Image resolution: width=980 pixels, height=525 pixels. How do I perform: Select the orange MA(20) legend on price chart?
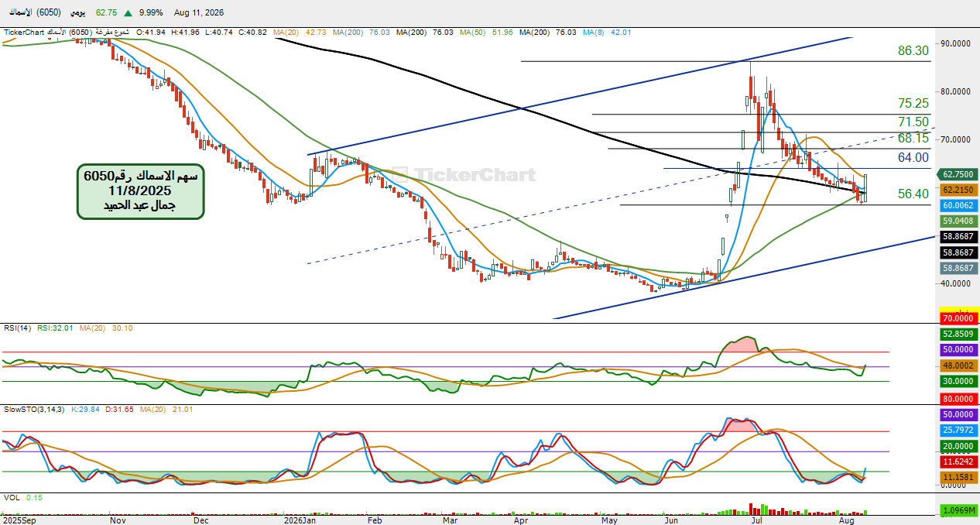(286, 32)
